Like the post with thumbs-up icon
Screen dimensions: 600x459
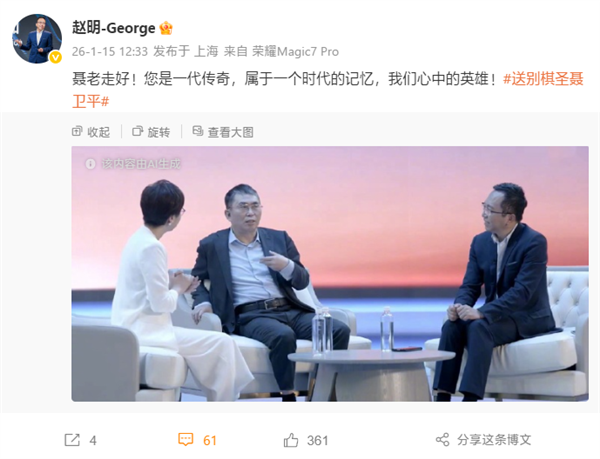coord(291,440)
